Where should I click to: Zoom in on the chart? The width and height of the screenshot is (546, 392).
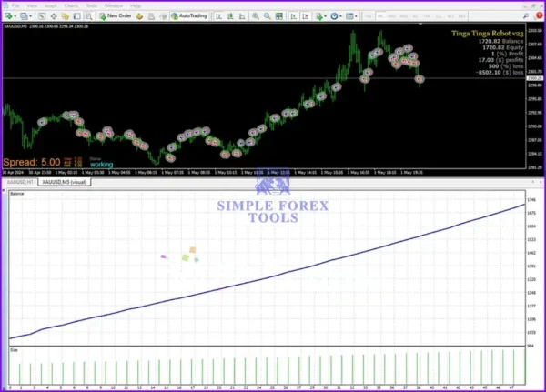[256, 16]
